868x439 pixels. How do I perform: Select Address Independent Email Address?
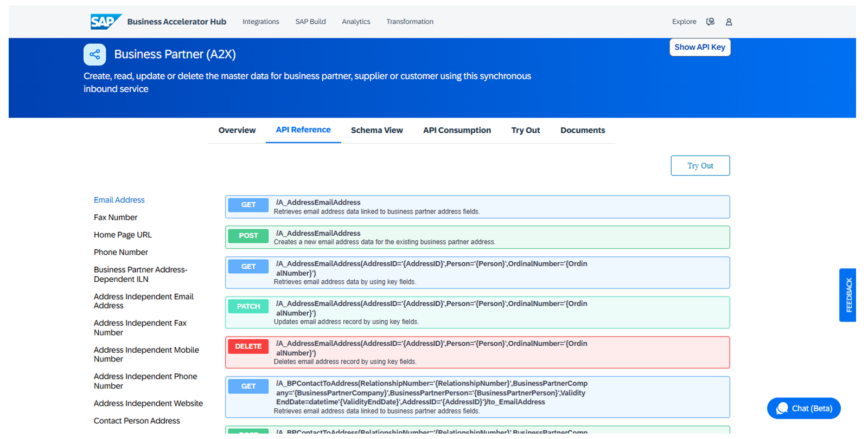click(144, 301)
